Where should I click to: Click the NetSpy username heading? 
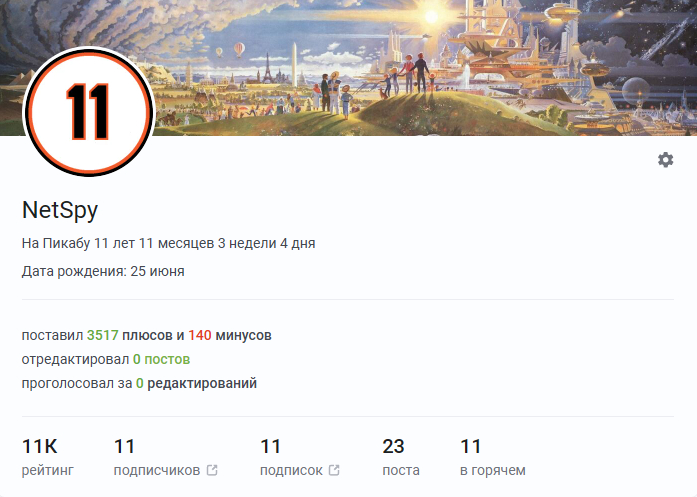pos(60,210)
